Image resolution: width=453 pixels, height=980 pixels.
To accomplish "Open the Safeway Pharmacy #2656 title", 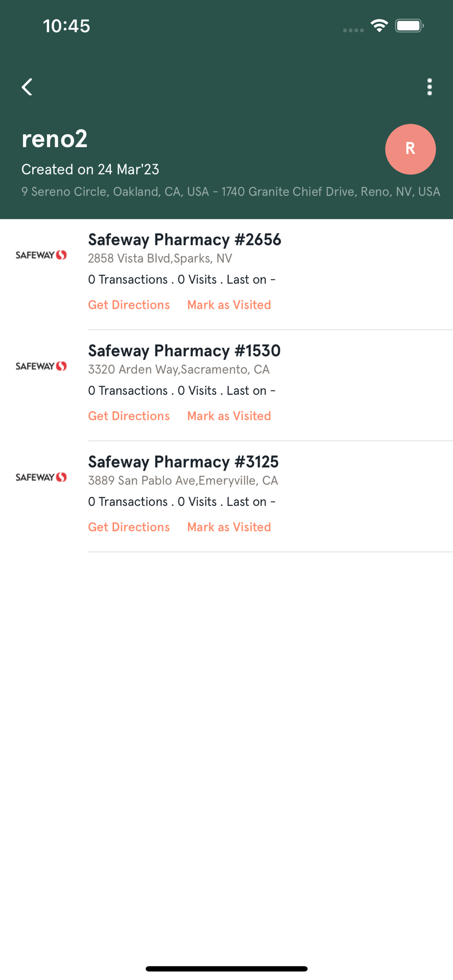I will (x=184, y=240).
